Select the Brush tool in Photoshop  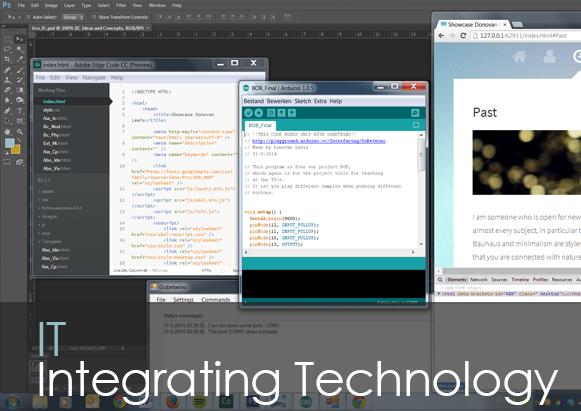[19, 70]
